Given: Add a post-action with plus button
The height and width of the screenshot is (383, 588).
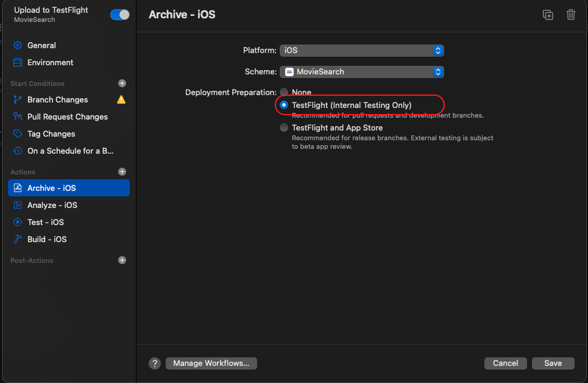Looking at the screenshot, I should pyautogui.click(x=122, y=260).
